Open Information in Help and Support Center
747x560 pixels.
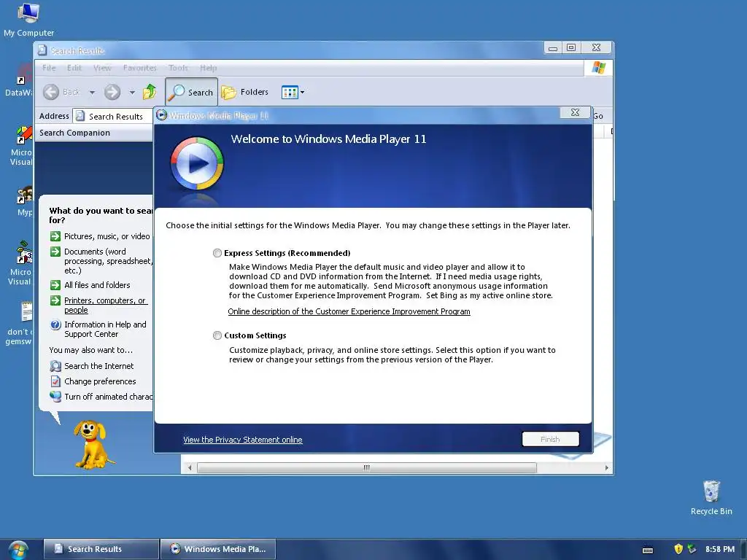(x=105, y=329)
